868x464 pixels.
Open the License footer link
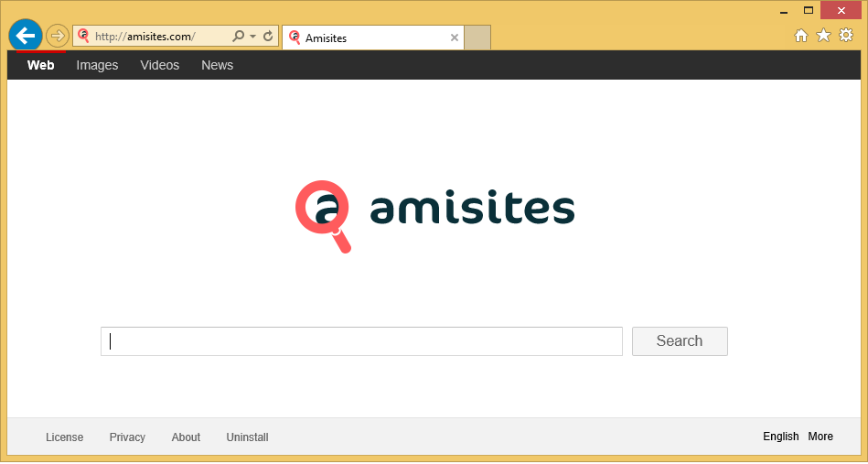click(x=65, y=437)
